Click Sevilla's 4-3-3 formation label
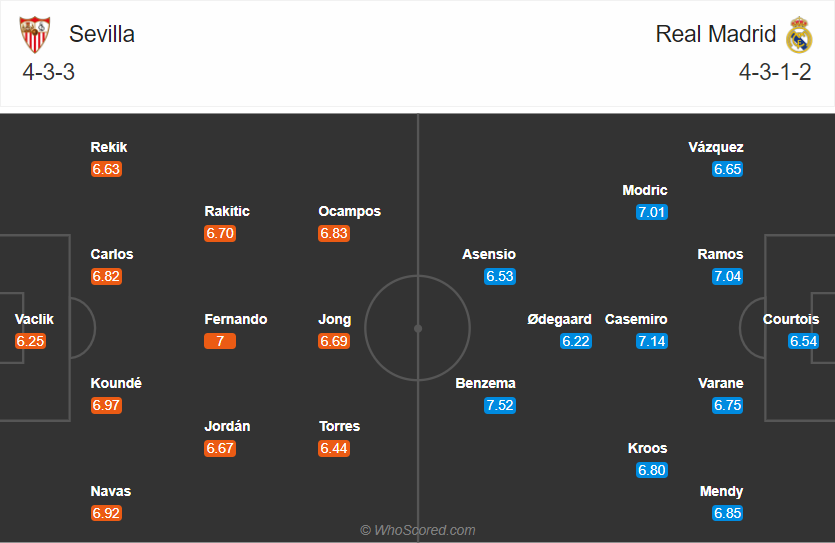The width and height of the screenshot is (835, 543). click(49, 72)
